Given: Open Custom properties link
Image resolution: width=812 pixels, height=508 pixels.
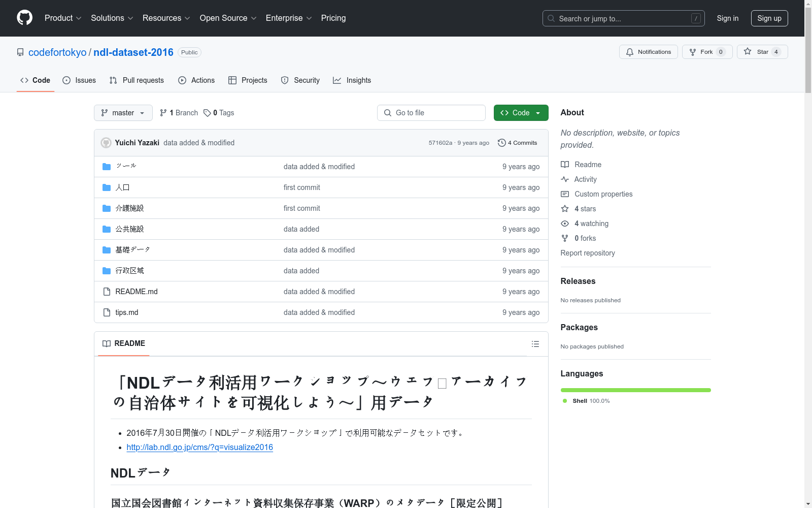Looking at the screenshot, I should (x=597, y=194).
